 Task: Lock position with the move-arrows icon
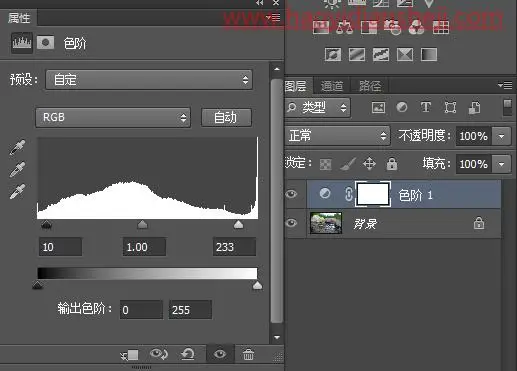(x=369, y=164)
